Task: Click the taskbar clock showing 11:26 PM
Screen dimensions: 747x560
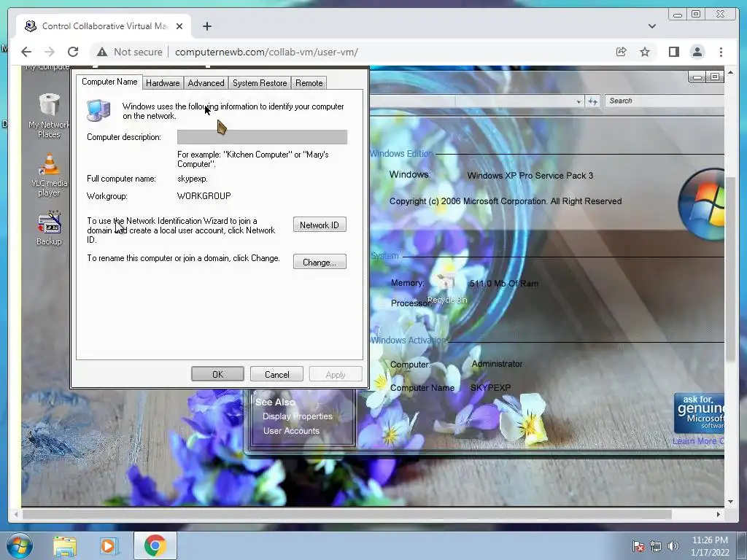Action: tap(710, 540)
